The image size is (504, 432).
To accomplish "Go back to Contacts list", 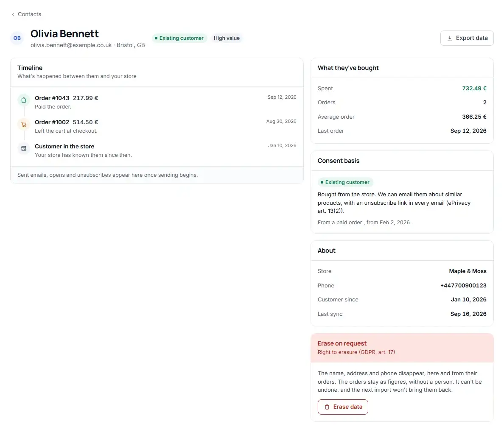I will tap(26, 14).
